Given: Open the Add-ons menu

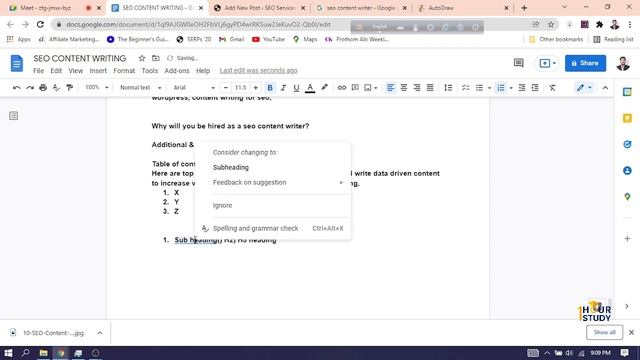Looking at the screenshot, I should [177, 71].
